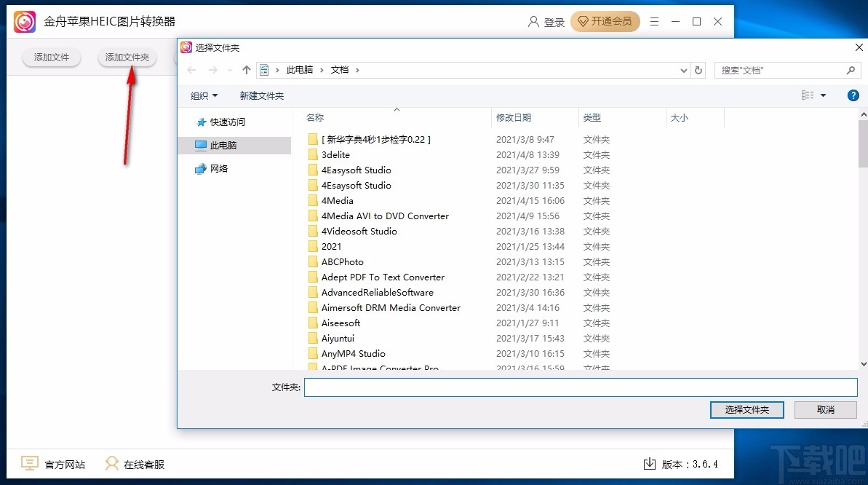Screen dimensions: 868x485
Task: Sort folders by the 修改日期 column header
Action: click(x=514, y=117)
